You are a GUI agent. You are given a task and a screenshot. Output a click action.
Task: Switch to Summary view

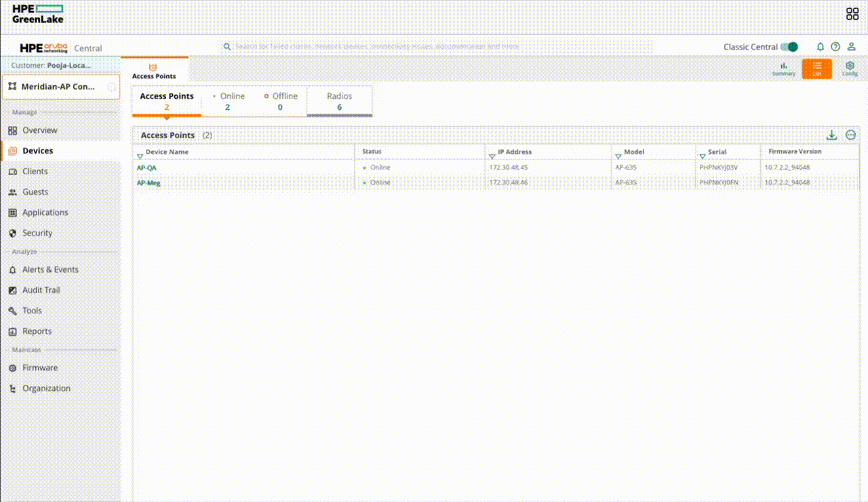tap(784, 69)
